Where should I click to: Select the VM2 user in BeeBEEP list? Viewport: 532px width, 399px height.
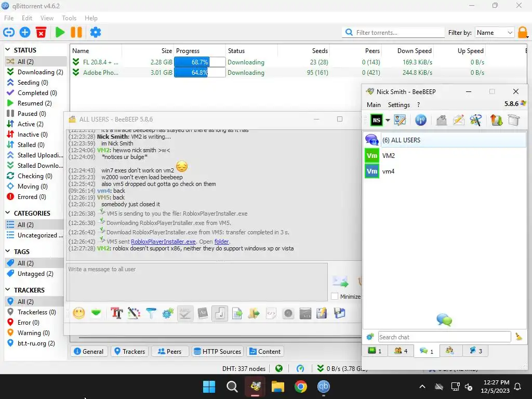[x=445, y=155]
